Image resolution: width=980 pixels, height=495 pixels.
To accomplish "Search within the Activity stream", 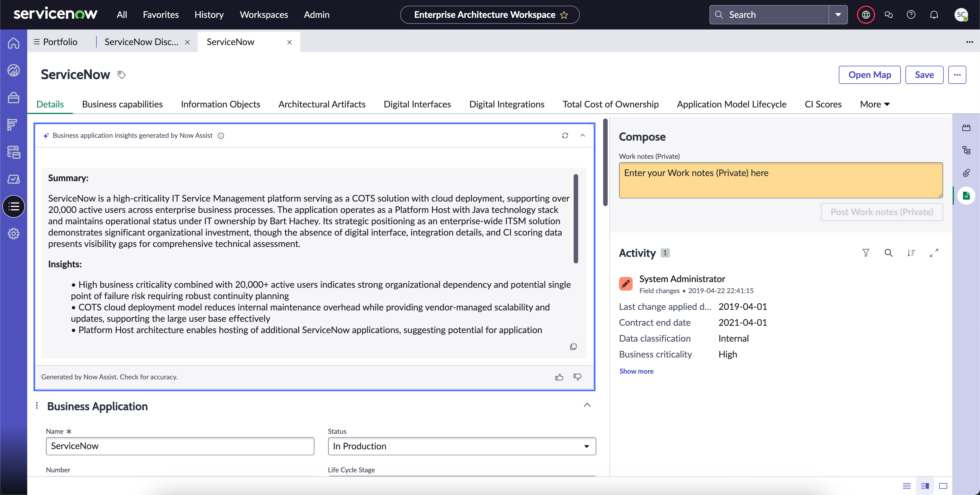I will point(888,253).
